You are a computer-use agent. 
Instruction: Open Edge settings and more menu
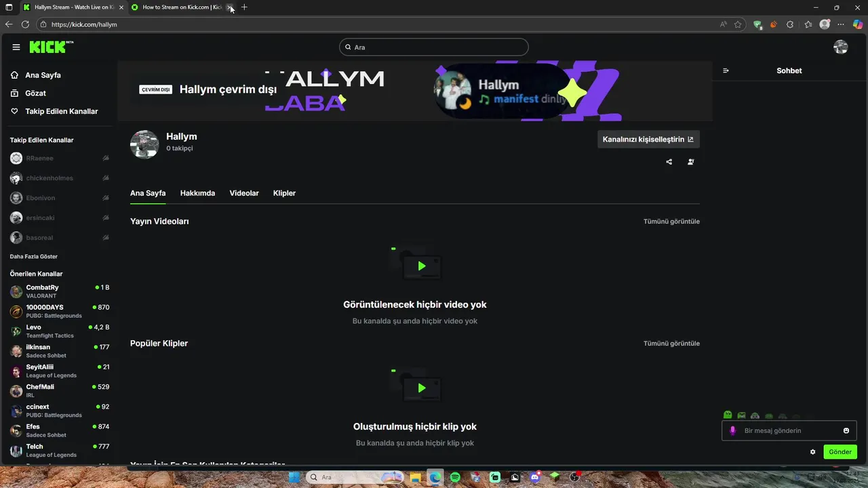click(x=842, y=24)
